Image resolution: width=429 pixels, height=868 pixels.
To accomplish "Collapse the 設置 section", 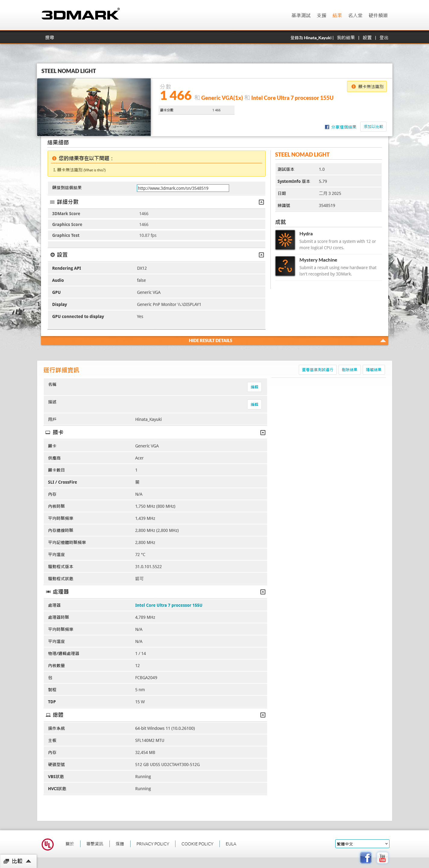I will pos(261,255).
